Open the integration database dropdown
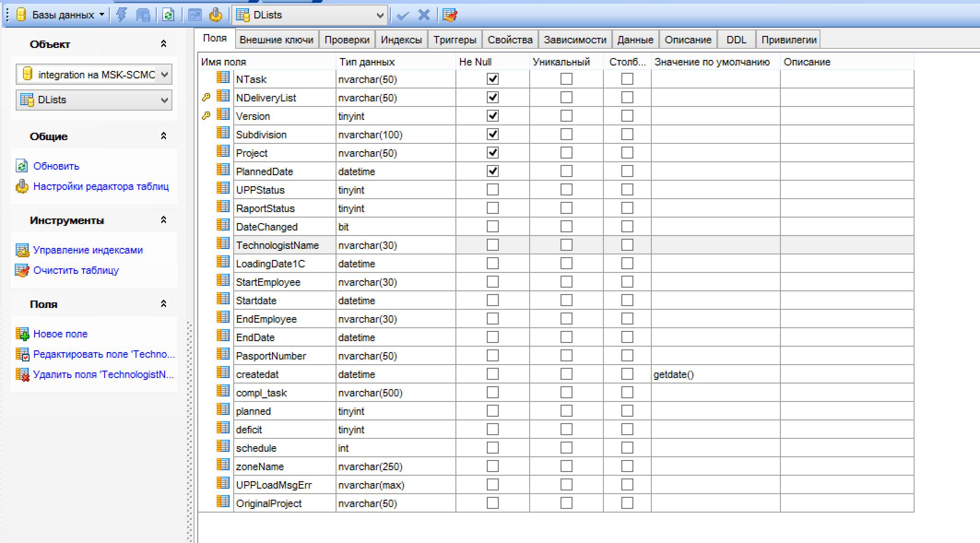The height and width of the screenshot is (543, 980). (164, 75)
